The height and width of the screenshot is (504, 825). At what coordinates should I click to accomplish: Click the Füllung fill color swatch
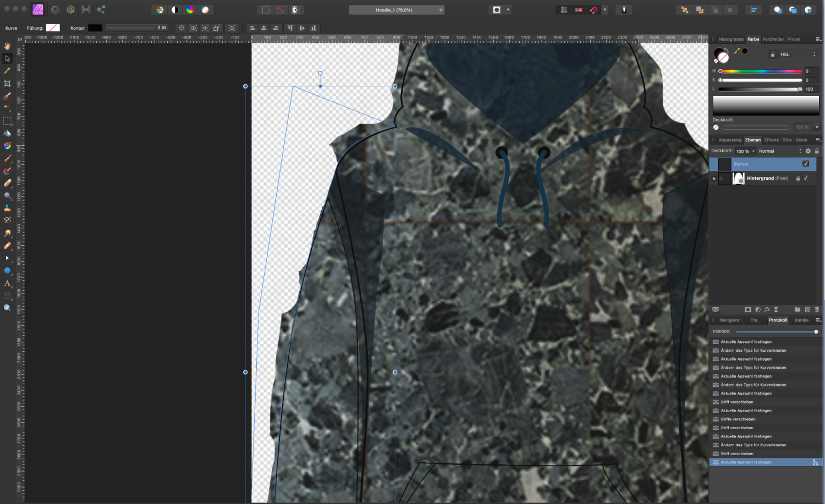tap(53, 28)
